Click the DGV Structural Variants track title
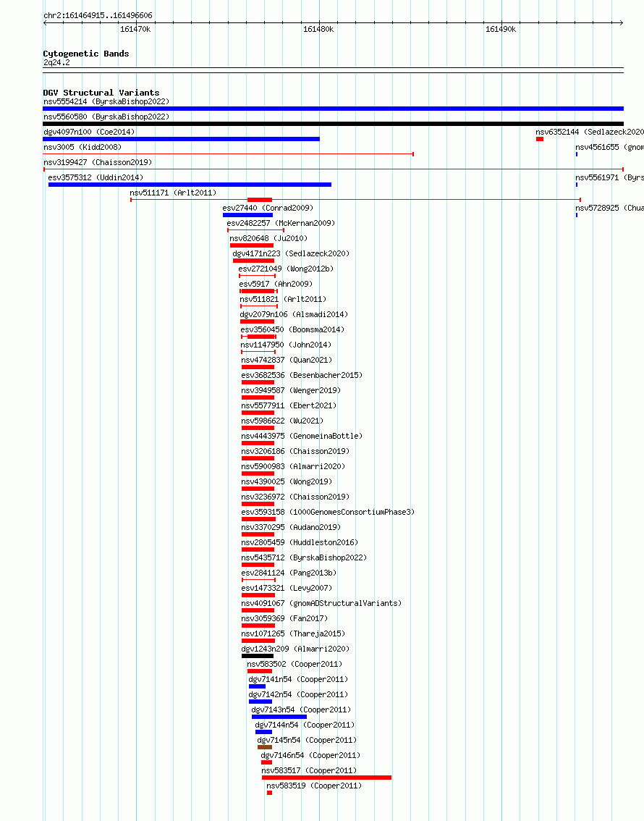Image resolution: width=644 pixels, height=821 pixels. click(x=101, y=93)
